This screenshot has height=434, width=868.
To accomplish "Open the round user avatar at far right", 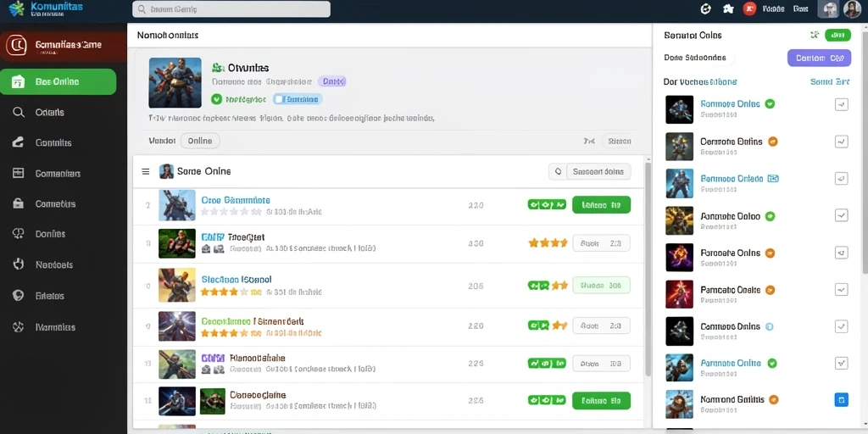I will [x=852, y=8].
